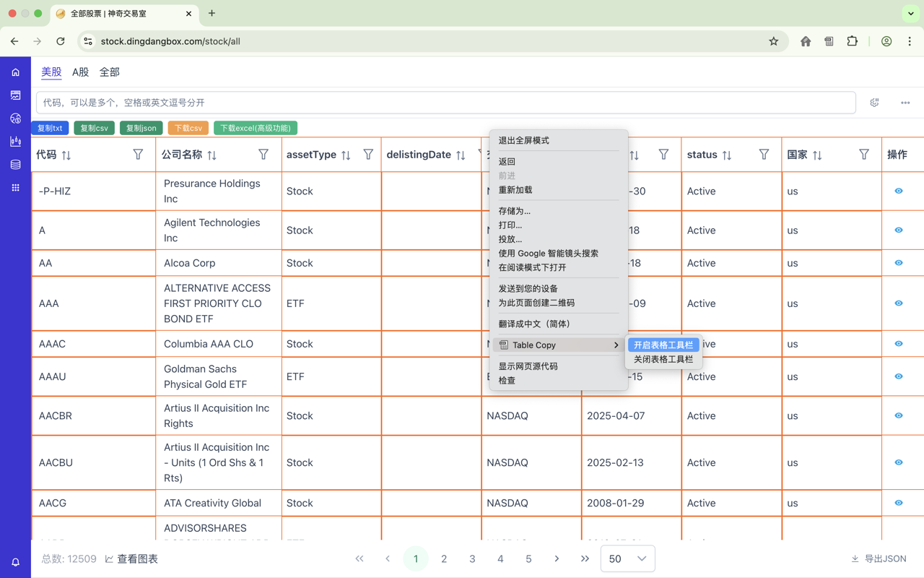View details of AA row via eye icon
The width and height of the screenshot is (924, 578).
pyautogui.click(x=897, y=263)
